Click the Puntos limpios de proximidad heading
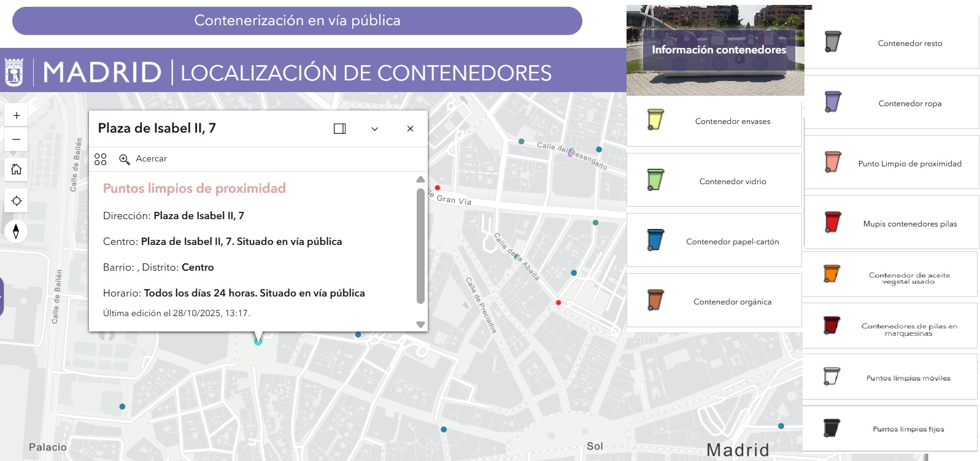The width and height of the screenshot is (980, 461). [x=195, y=188]
